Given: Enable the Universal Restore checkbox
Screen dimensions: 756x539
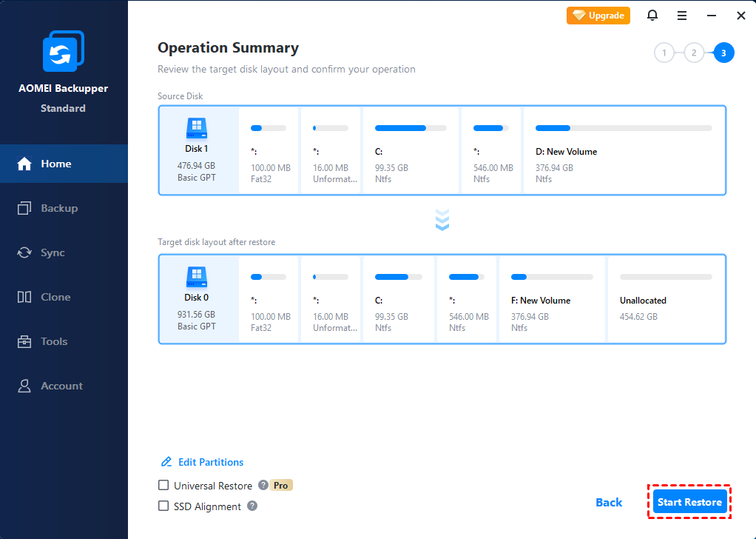Looking at the screenshot, I should (163, 486).
